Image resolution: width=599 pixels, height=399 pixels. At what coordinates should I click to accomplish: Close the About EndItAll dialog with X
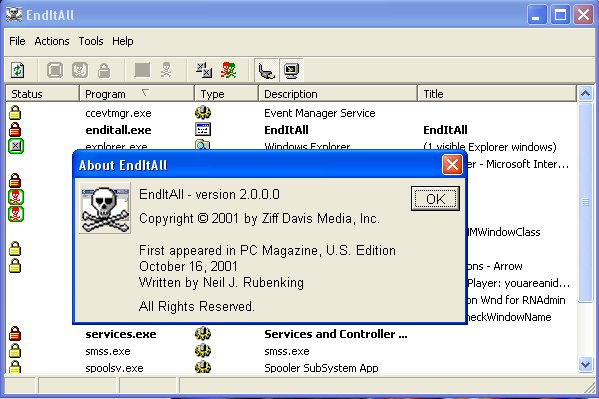[x=452, y=165]
